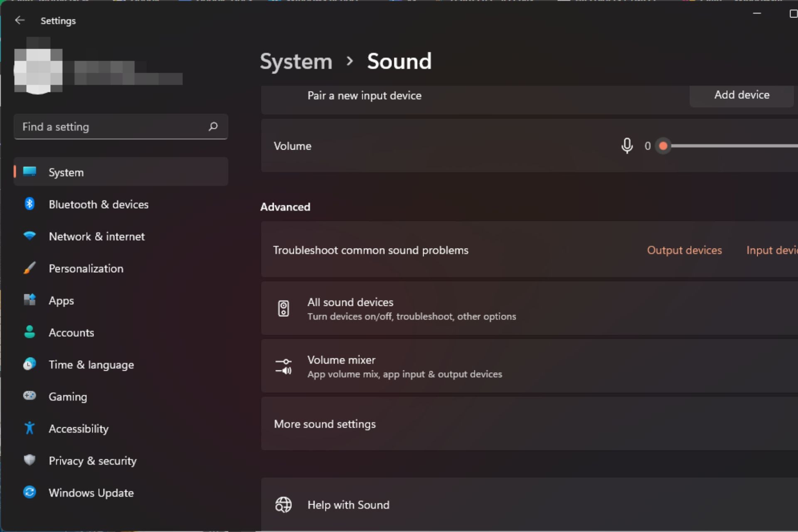Click the Bluetooth icon in sidebar
Viewport: 798px width, 532px height.
point(30,204)
